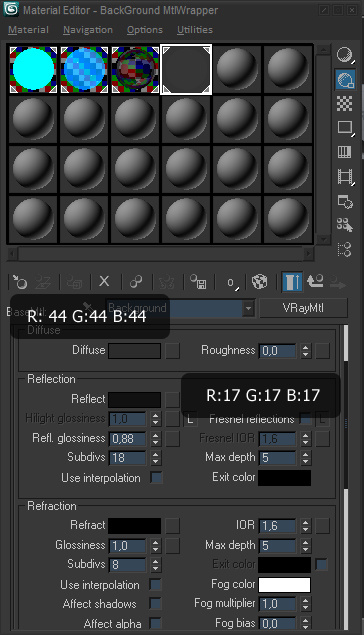
Task: Enable the Affect alpha checkbox
Action: [x=155, y=623]
